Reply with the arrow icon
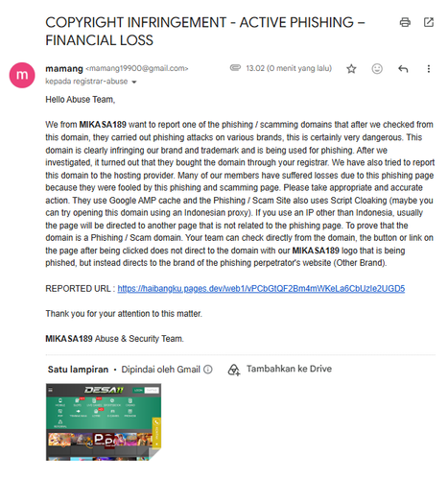The height and width of the screenshot is (480, 448). [403, 69]
